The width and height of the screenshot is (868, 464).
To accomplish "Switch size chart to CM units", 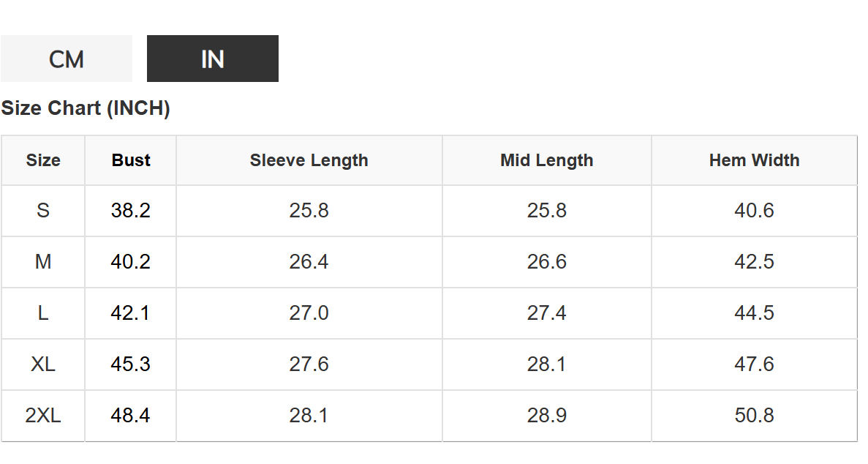I will click(67, 59).
